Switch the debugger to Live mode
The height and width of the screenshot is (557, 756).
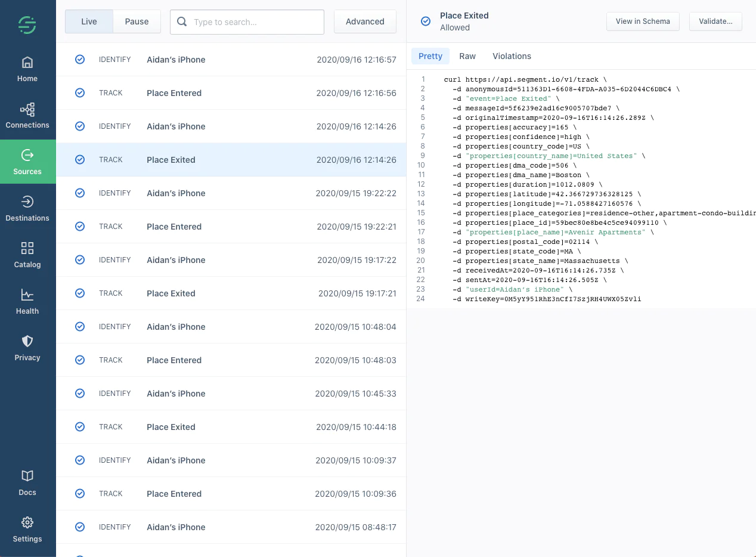tap(88, 21)
